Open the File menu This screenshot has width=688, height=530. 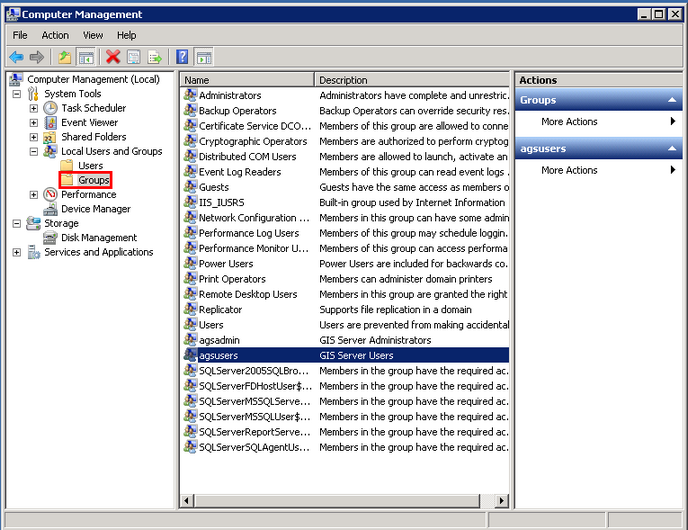pyautogui.click(x=20, y=35)
